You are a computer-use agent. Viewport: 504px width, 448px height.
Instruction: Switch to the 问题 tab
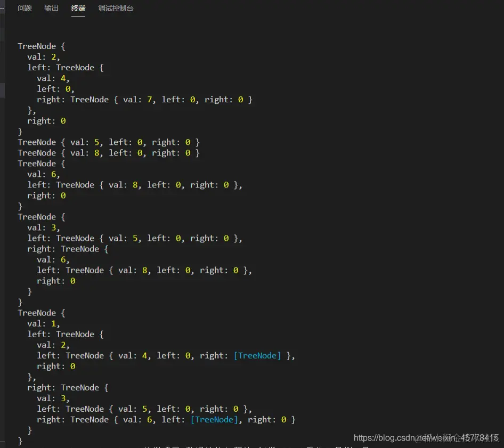25,9
